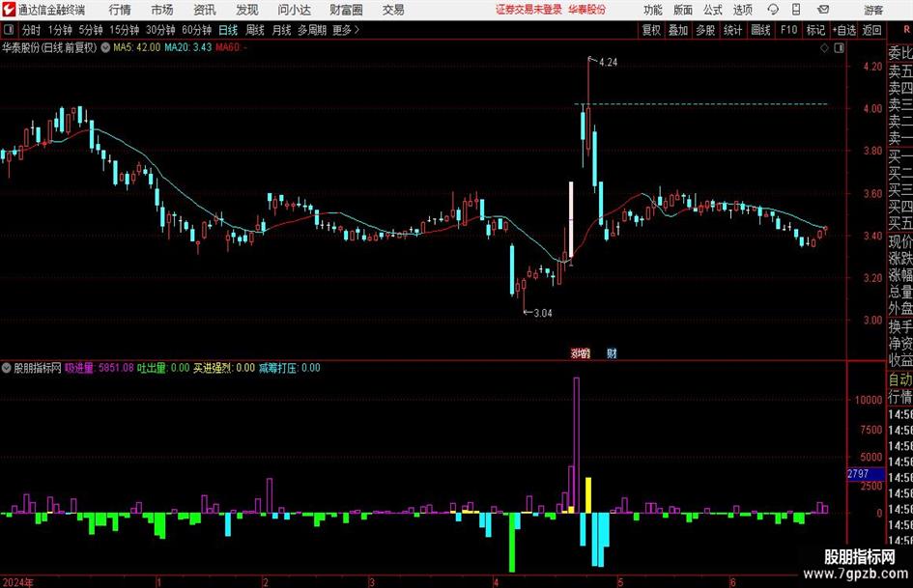Select the 15分钟 period
The width and height of the screenshot is (913, 588).
125,30
